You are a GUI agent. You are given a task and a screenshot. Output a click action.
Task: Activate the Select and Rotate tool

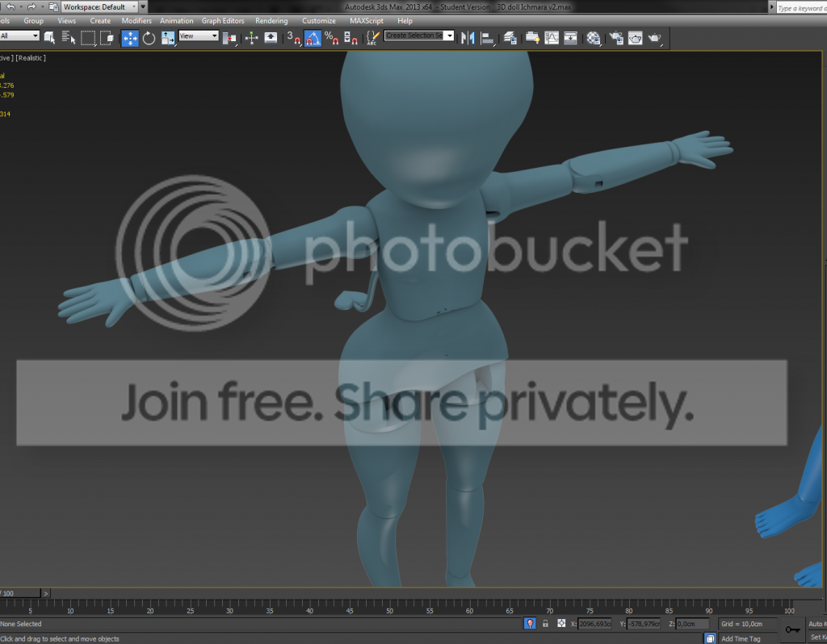[x=149, y=38]
